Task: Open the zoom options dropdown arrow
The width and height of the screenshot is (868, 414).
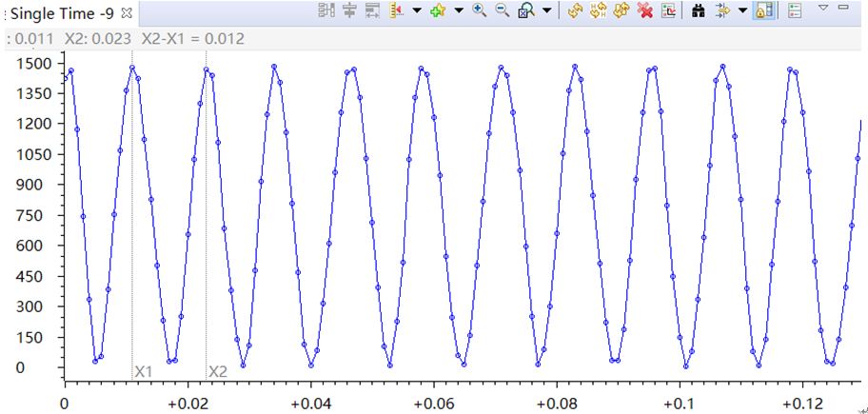Action: coord(547,10)
